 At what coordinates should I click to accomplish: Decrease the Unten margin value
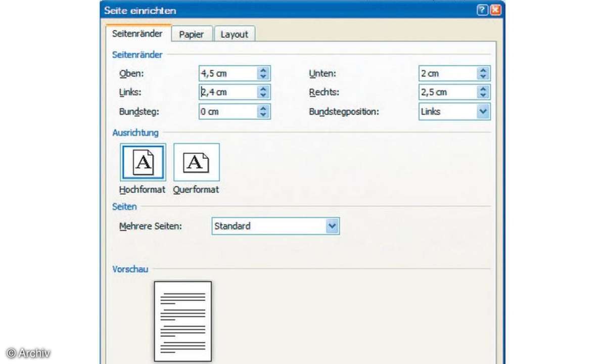point(483,76)
